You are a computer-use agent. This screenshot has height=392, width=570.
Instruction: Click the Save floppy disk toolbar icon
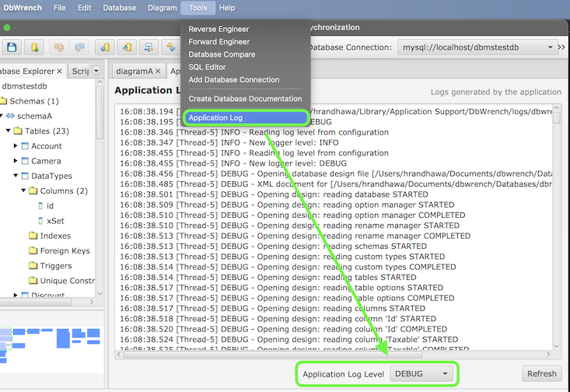point(12,47)
